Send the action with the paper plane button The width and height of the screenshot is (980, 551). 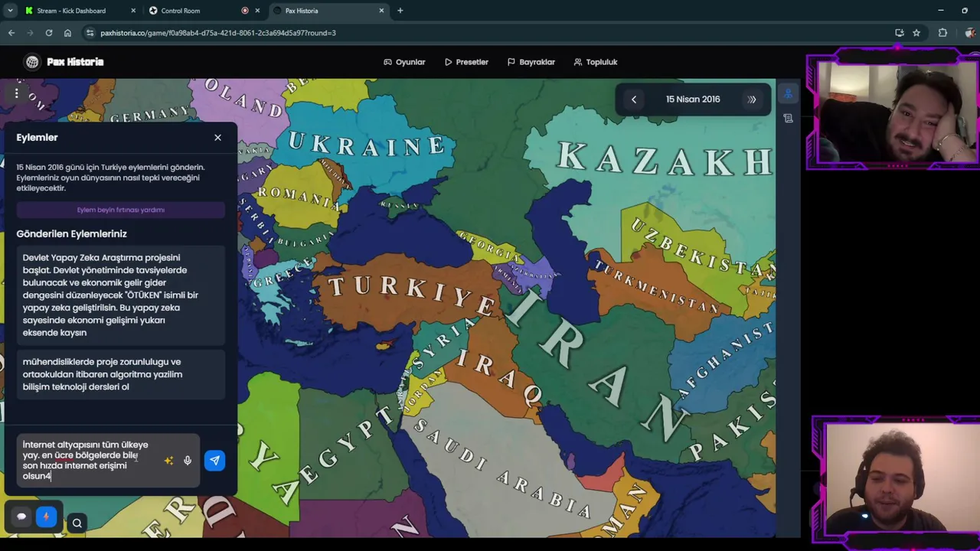pyautogui.click(x=214, y=460)
